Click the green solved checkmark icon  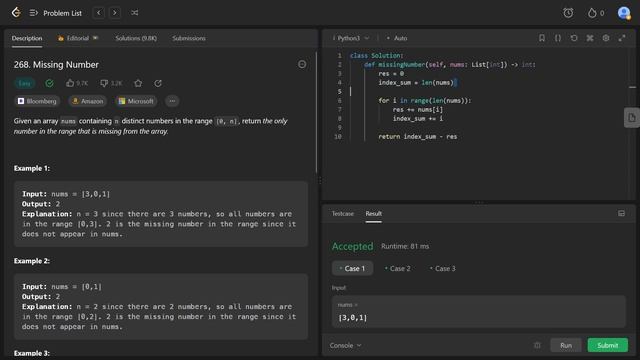point(49,83)
